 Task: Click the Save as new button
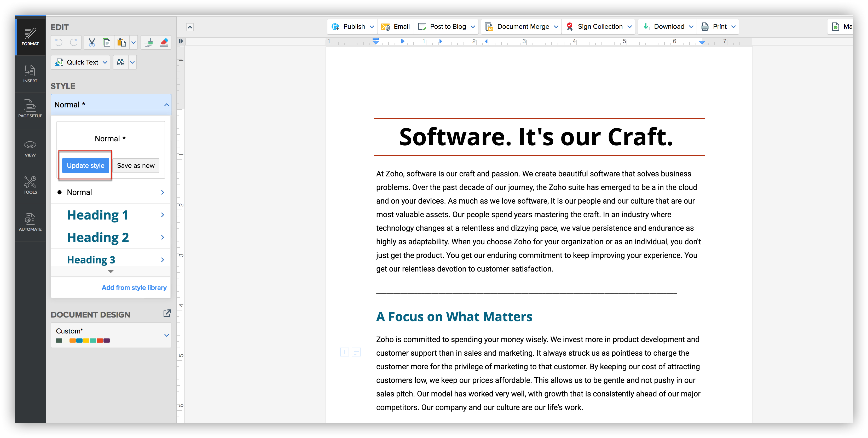(x=136, y=165)
